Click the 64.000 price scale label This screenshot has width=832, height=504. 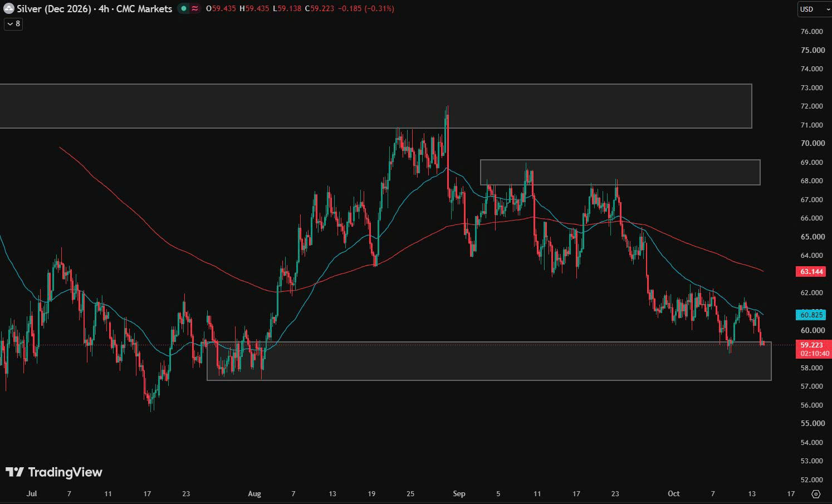812,256
